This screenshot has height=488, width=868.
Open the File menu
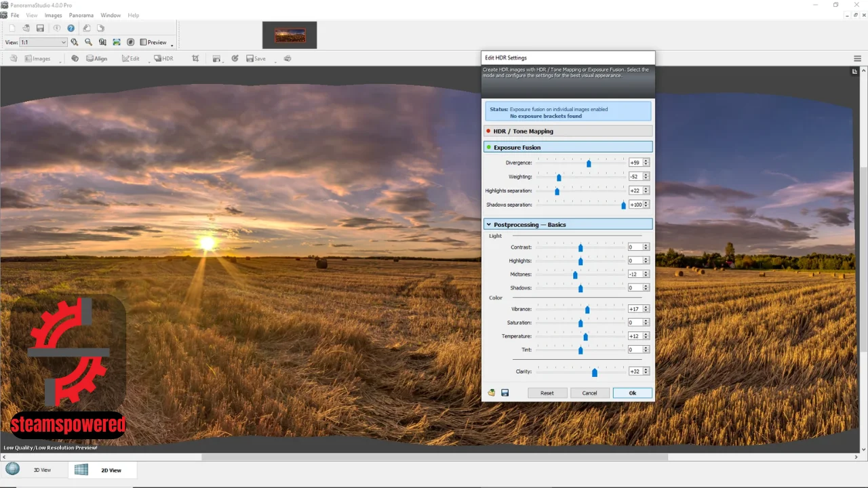[15, 15]
